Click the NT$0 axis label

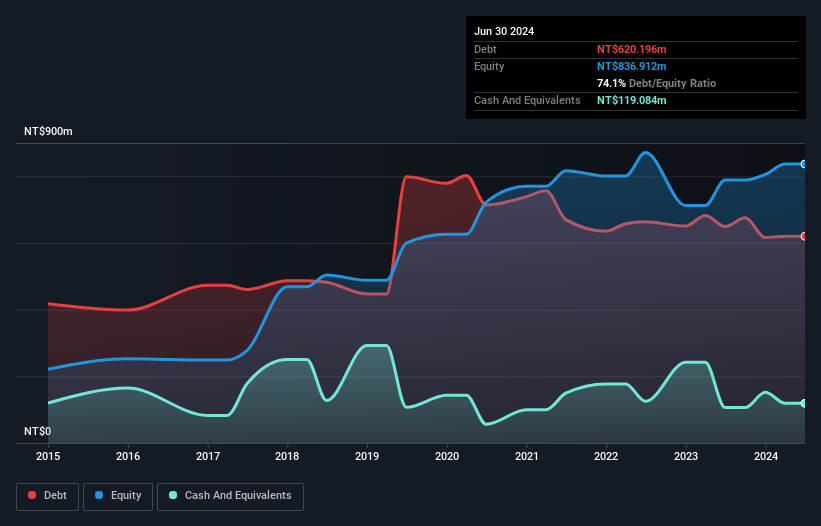click(38, 431)
